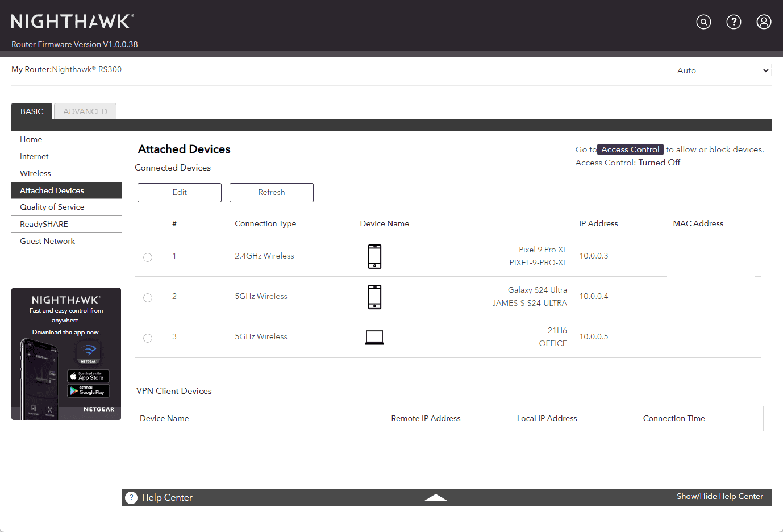Click the laptop icon for OFFICE device

click(374, 337)
